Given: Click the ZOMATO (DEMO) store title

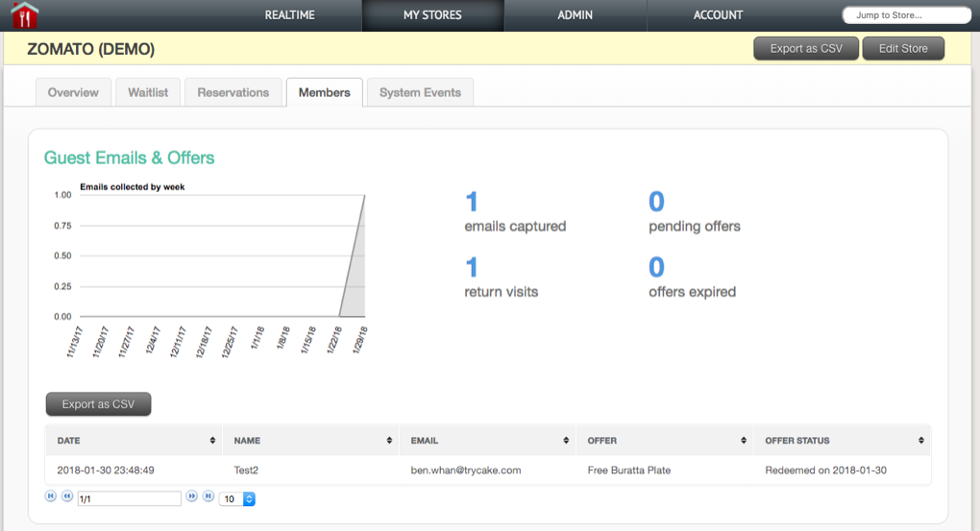Looking at the screenshot, I should (x=90, y=49).
